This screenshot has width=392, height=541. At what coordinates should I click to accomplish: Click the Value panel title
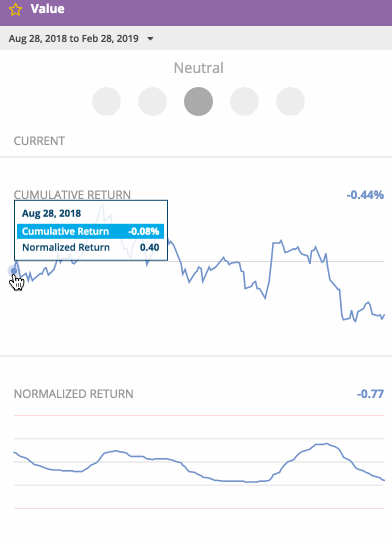(x=47, y=9)
